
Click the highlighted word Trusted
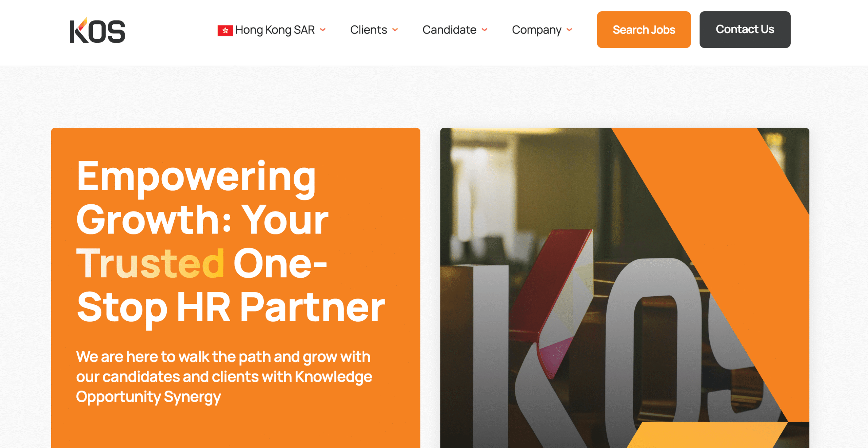[150, 263]
